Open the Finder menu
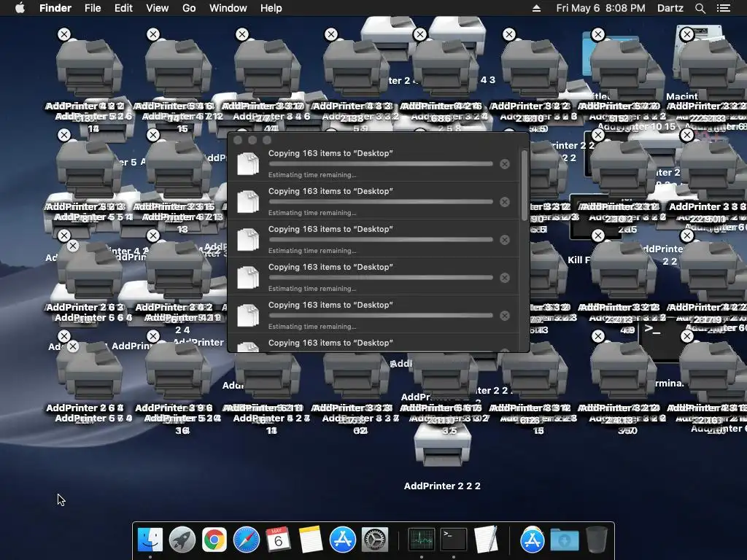747x560 pixels. [55, 8]
